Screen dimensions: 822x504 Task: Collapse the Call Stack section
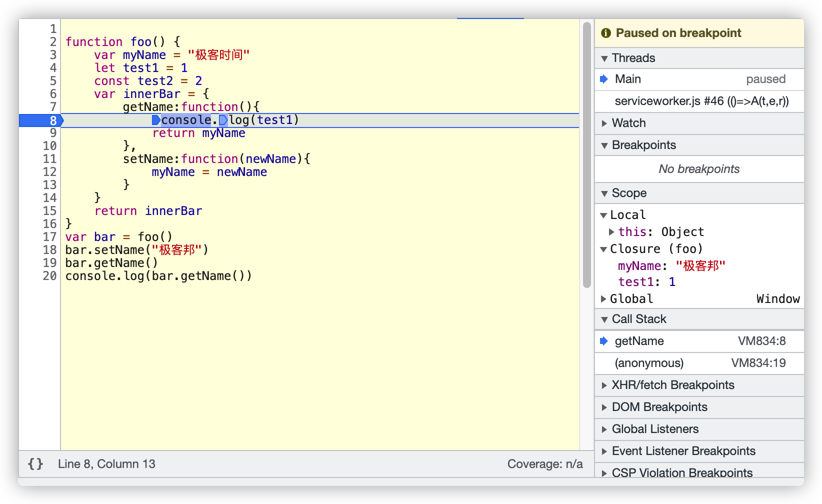pyautogui.click(x=604, y=319)
